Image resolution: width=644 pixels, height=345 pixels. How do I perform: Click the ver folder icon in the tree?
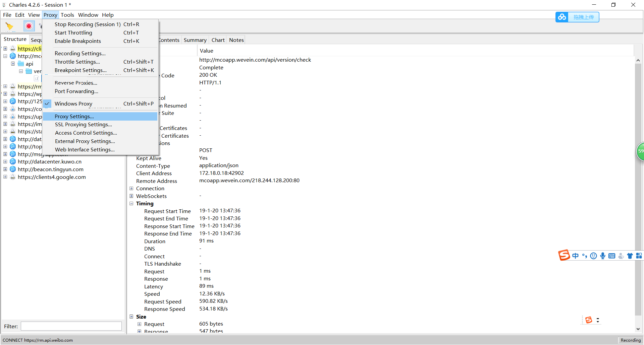tap(29, 71)
